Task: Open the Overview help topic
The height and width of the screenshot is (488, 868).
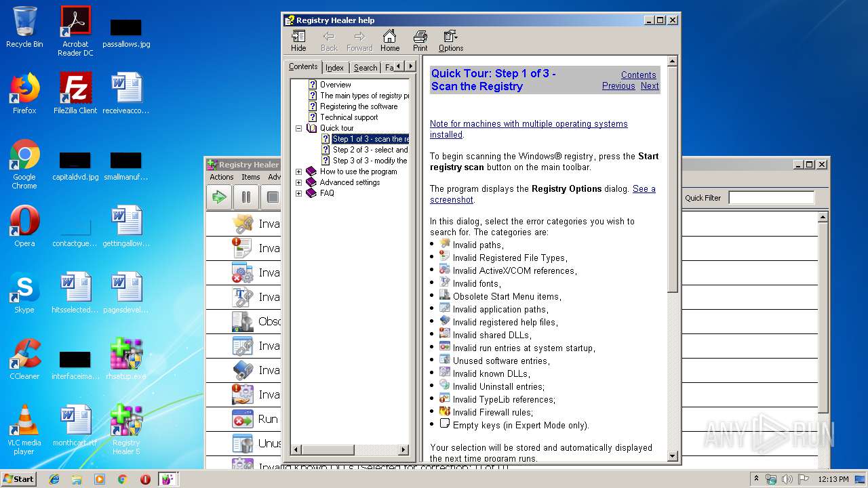Action: point(335,85)
